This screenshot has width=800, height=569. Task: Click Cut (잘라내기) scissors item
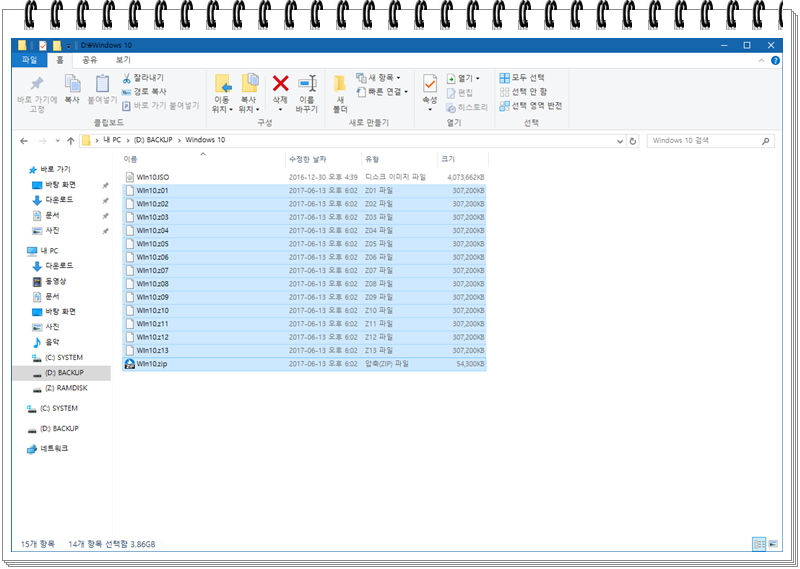point(143,78)
